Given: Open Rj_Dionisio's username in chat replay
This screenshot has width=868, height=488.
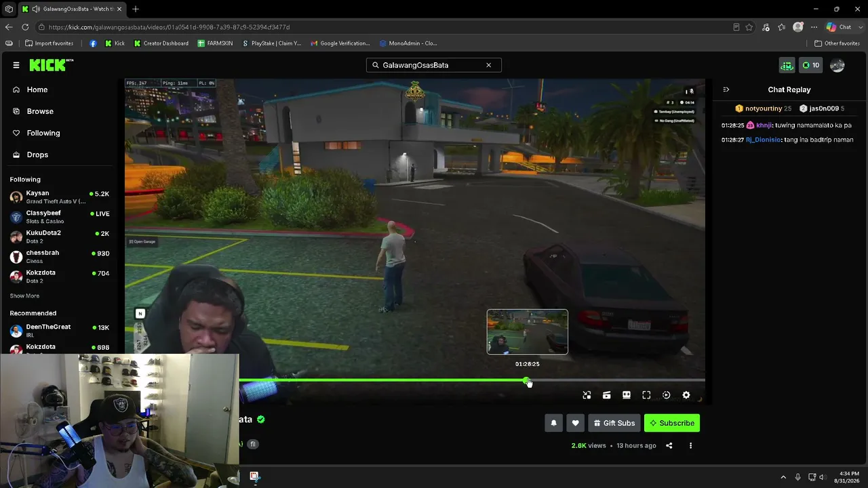Looking at the screenshot, I should [763, 140].
